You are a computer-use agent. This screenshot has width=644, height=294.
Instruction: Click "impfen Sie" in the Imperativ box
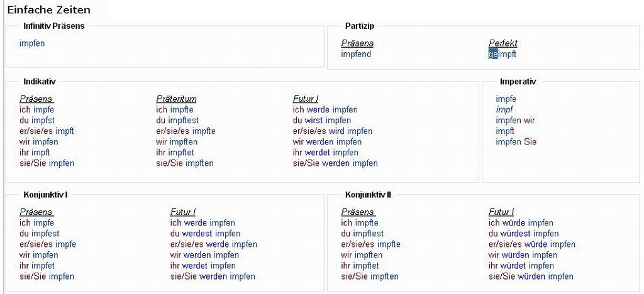(x=516, y=141)
